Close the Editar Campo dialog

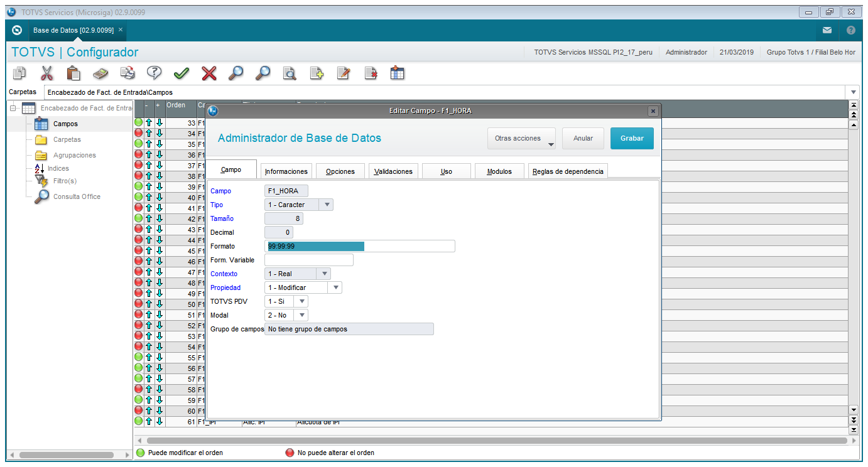tap(653, 111)
